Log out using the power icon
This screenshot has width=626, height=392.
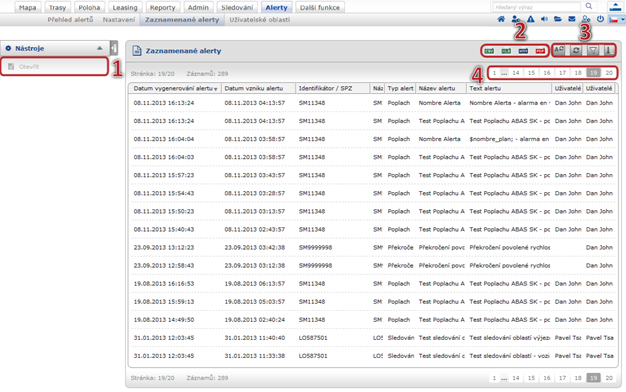600,19
